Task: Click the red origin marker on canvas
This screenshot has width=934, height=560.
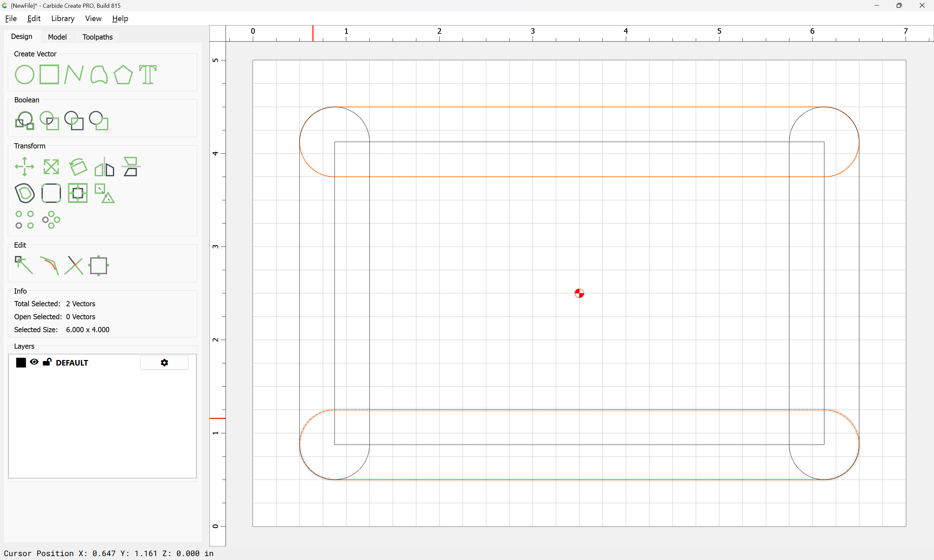Action: (x=579, y=293)
